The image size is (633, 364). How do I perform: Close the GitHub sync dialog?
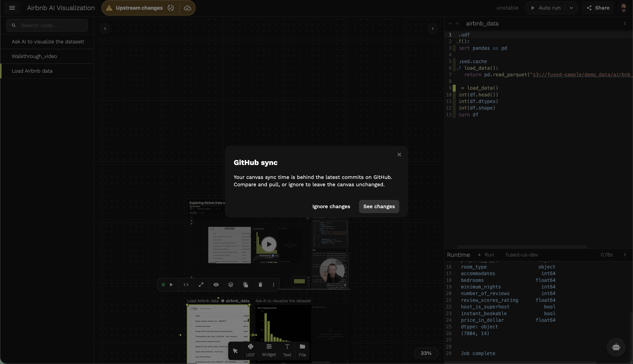(399, 155)
